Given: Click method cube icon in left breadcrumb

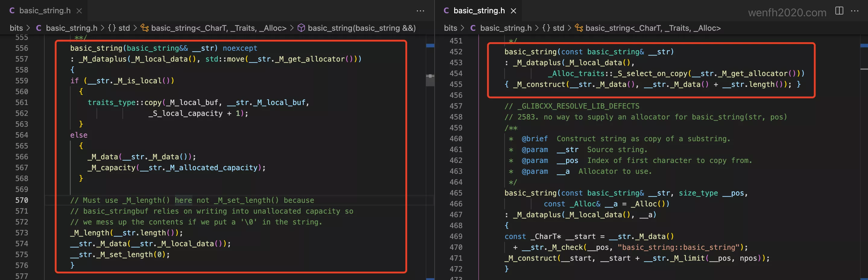Looking at the screenshot, I should click(301, 28).
